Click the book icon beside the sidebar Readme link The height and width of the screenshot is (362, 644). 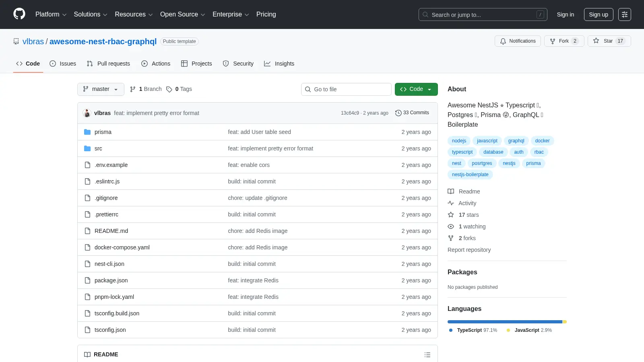tap(451, 191)
